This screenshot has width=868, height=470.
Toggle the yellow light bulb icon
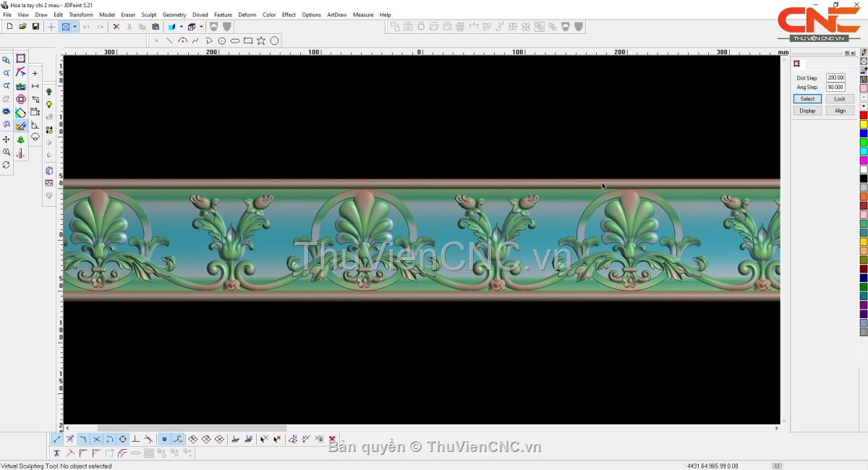(x=49, y=105)
